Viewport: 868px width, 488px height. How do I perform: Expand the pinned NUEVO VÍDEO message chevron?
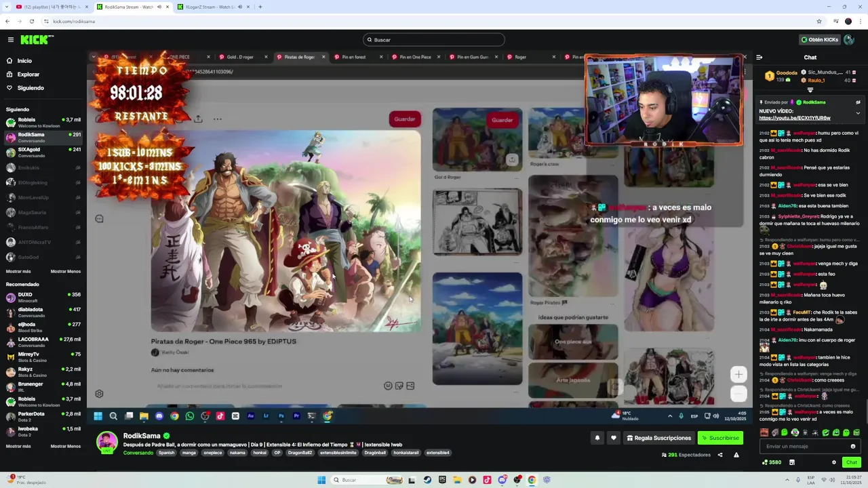coord(858,113)
